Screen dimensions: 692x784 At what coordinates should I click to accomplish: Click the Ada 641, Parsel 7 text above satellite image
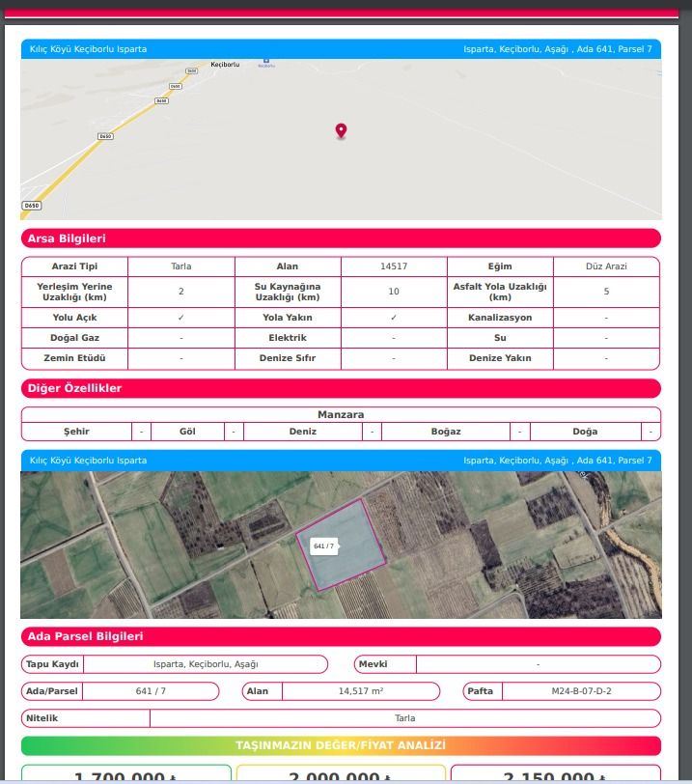557,461
